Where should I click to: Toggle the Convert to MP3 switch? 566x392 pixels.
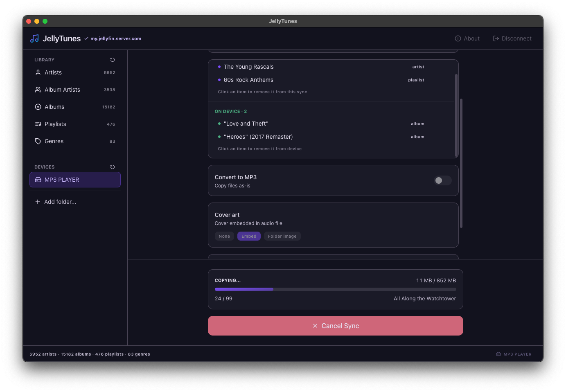pos(443,180)
